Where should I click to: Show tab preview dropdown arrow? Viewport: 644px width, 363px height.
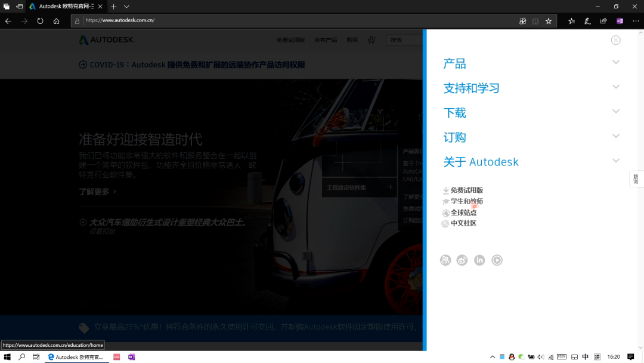tap(126, 7)
